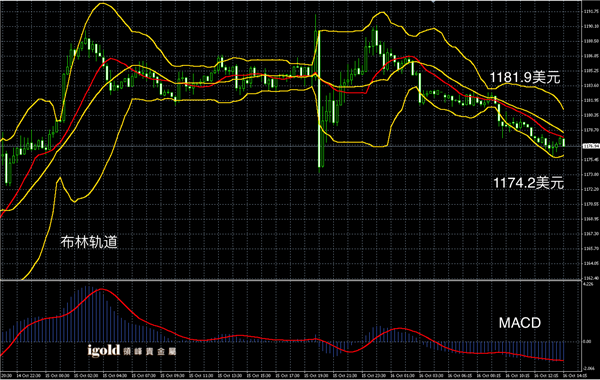Click the 0.00 MACD zero-line value
This screenshot has width=600, height=380.
[587, 341]
